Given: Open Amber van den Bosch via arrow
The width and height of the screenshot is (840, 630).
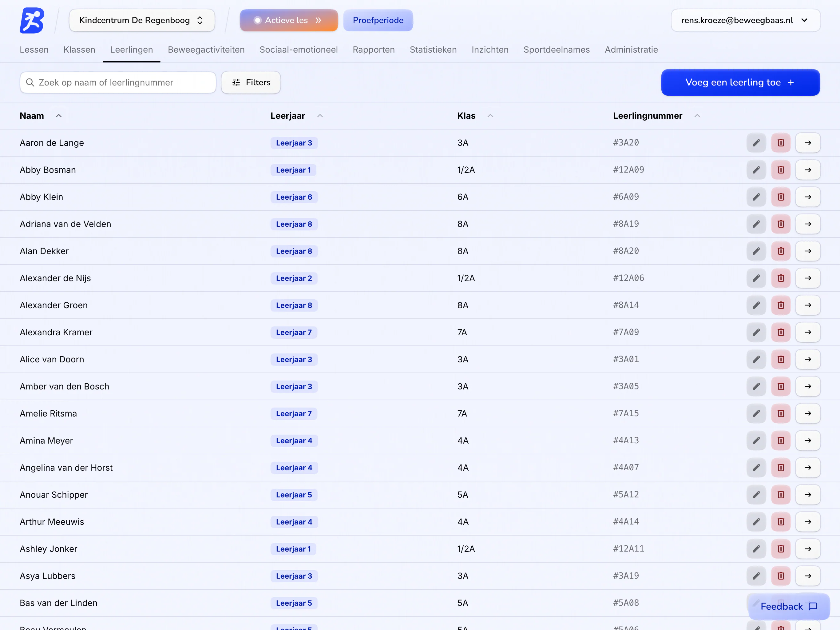Looking at the screenshot, I should 808,386.
